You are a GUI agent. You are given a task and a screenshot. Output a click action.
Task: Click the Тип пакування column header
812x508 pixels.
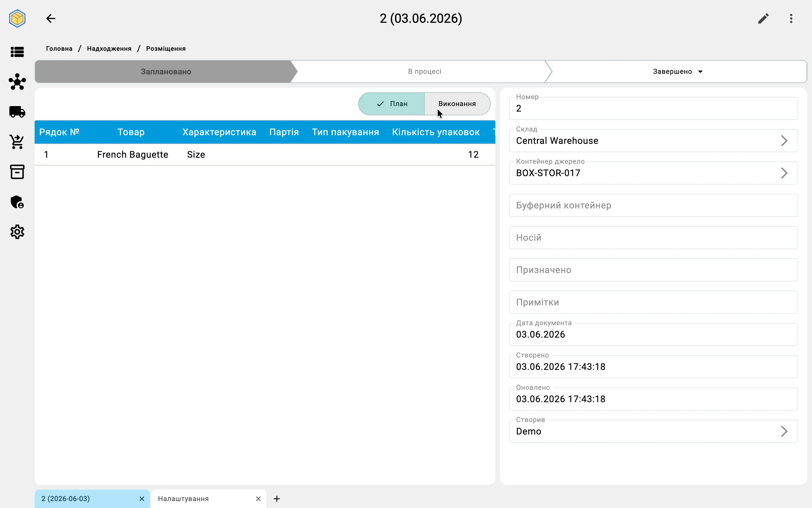(345, 132)
